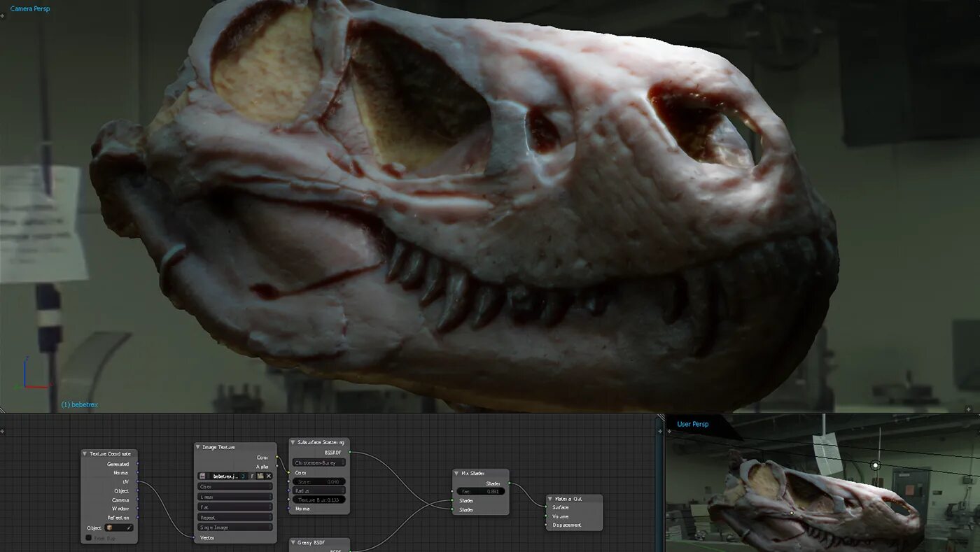Viewport: 980px width, 552px height.
Task: Click the Vector input socket
Action: pyautogui.click(x=194, y=537)
